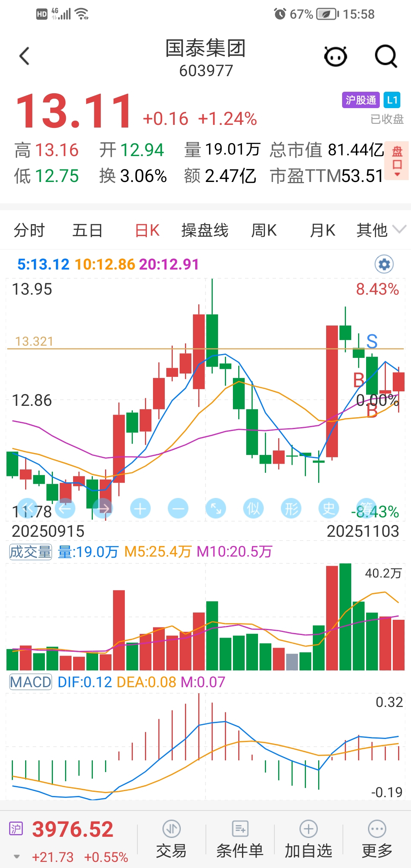Go back using the left arrow
411x868 pixels.
(x=24, y=56)
